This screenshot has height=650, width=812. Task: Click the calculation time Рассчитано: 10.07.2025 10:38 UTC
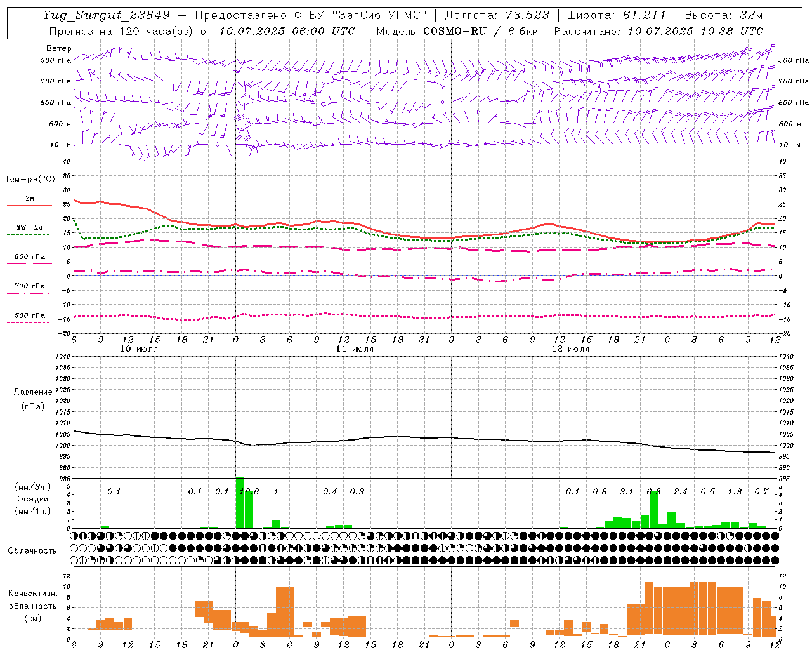(658, 30)
